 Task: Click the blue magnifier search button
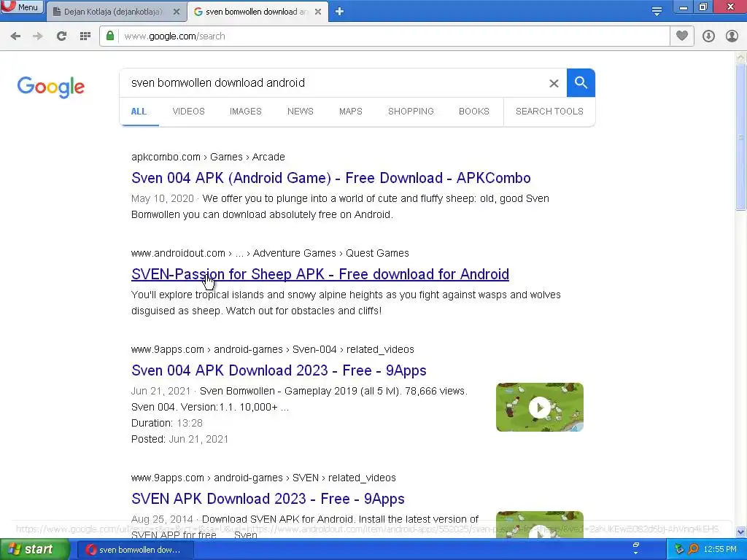[x=581, y=83]
